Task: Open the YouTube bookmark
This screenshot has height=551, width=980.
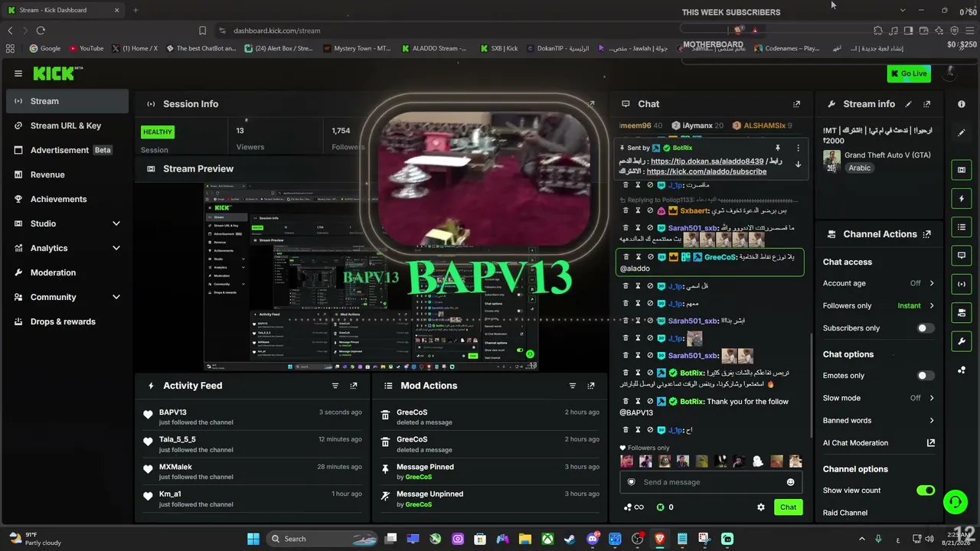Action: point(86,48)
